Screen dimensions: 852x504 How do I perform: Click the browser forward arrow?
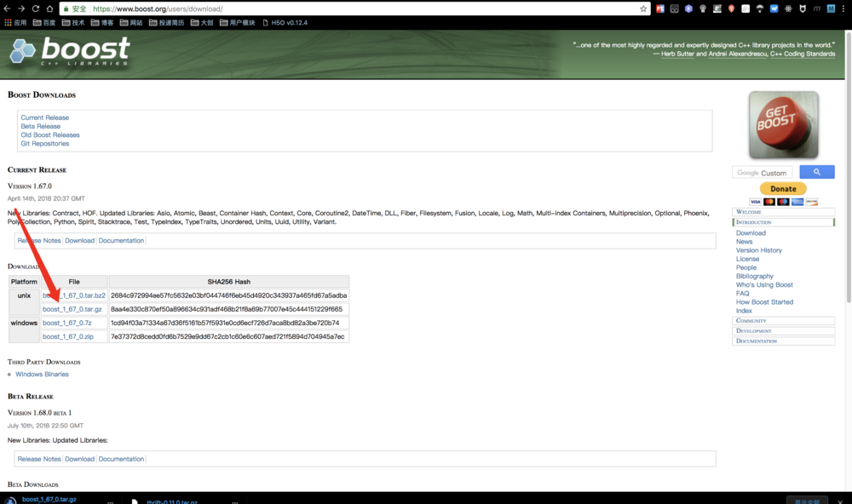coord(21,9)
